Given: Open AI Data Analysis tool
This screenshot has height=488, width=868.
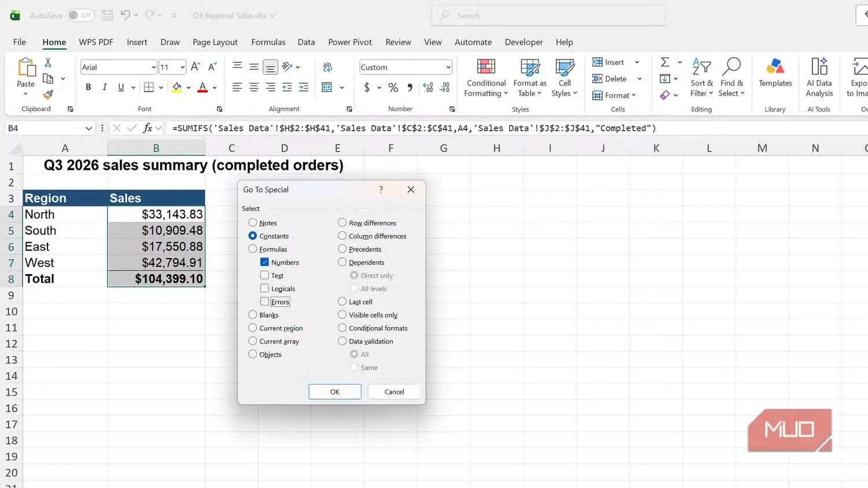Looking at the screenshot, I should (819, 78).
